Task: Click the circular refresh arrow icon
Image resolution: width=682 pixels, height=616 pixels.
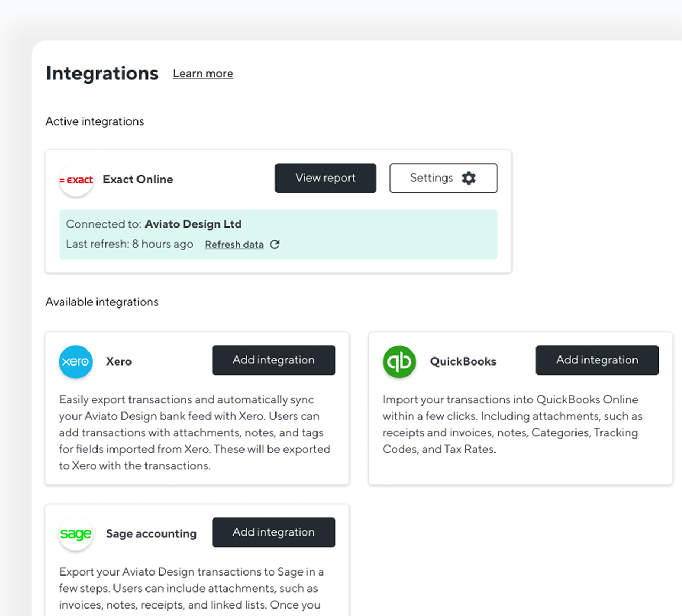Action: click(x=274, y=245)
